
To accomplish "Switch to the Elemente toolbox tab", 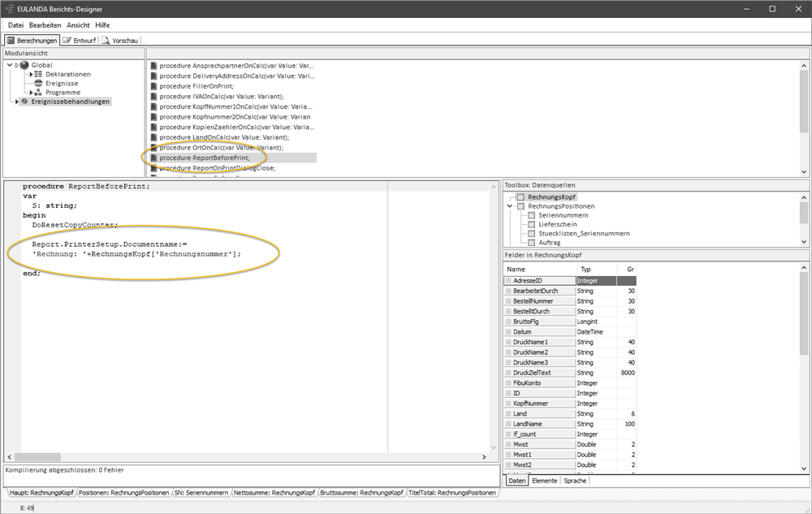I will point(544,481).
